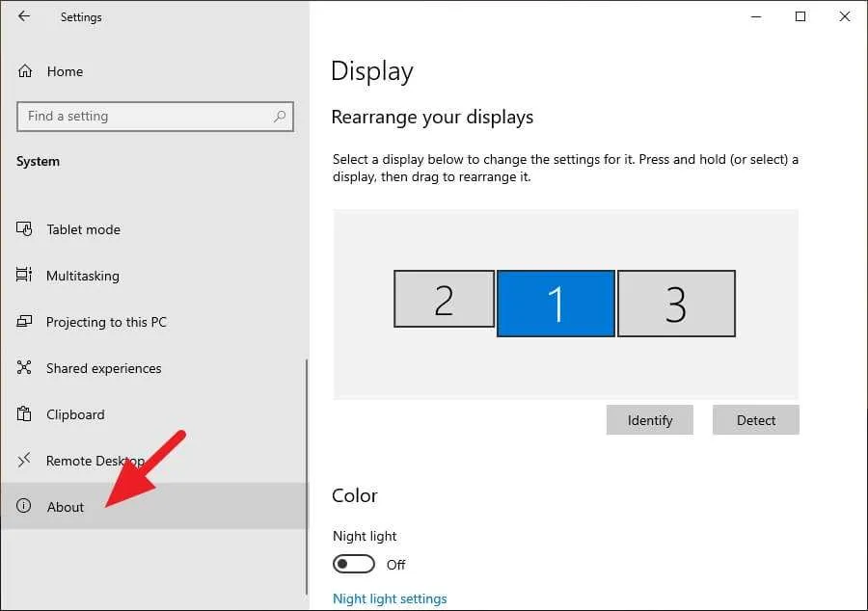The height and width of the screenshot is (611, 868).
Task: Close the Settings window
Action: coord(845,16)
